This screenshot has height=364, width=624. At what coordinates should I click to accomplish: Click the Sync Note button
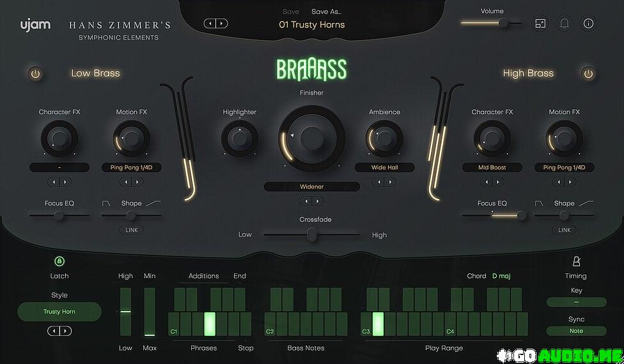576,331
